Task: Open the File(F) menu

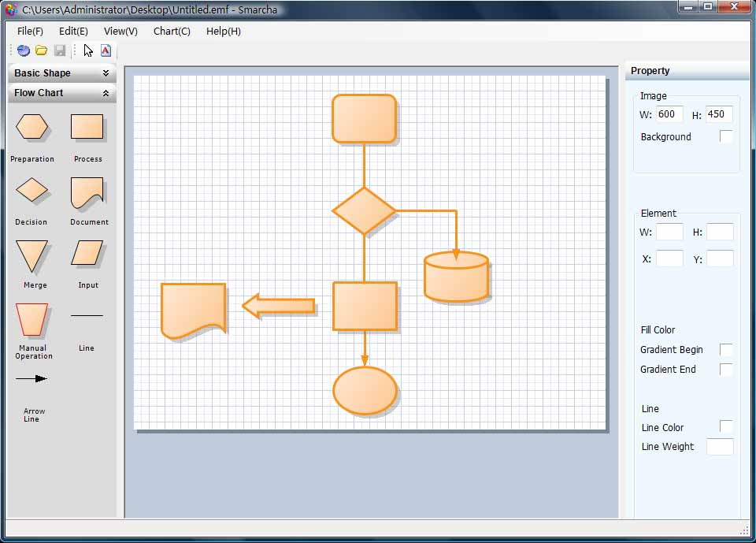Action: point(30,31)
